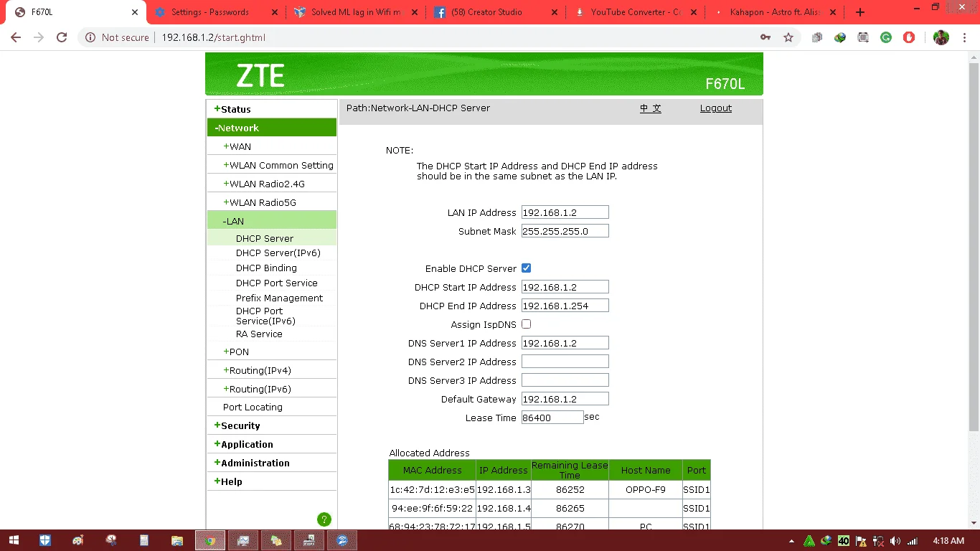
Task: Expand WLAN Common Setting submenu
Action: point(278,165)
